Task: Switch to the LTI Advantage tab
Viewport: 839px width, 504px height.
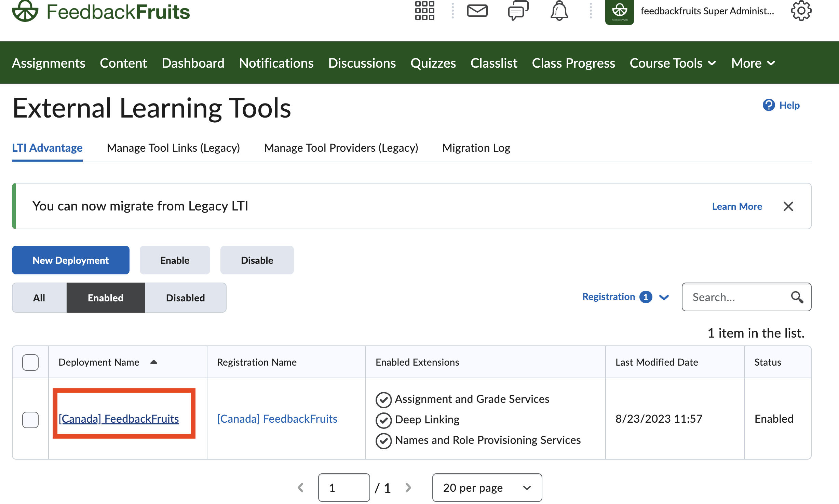Action: tap(47, 148)
